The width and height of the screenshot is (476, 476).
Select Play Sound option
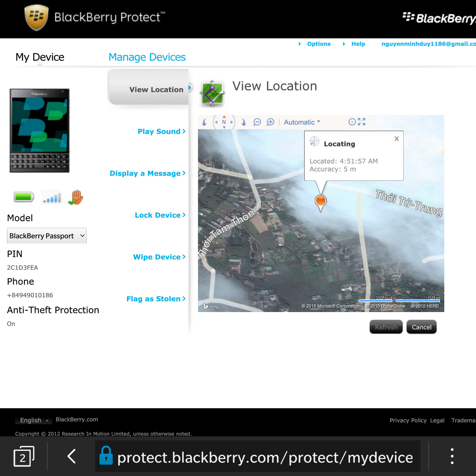[162, 131]
